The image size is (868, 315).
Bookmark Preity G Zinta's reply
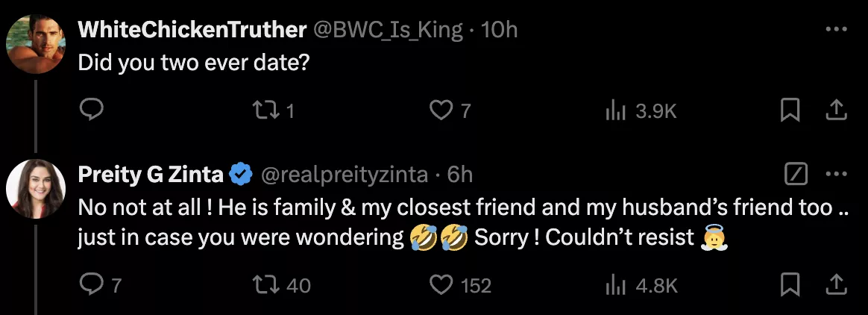(788, 285)
